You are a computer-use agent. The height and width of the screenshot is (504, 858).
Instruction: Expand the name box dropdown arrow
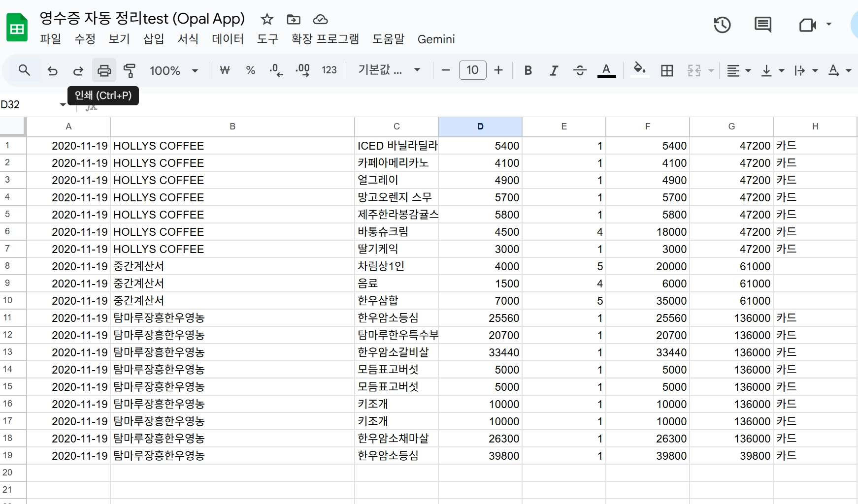[63, 104]
